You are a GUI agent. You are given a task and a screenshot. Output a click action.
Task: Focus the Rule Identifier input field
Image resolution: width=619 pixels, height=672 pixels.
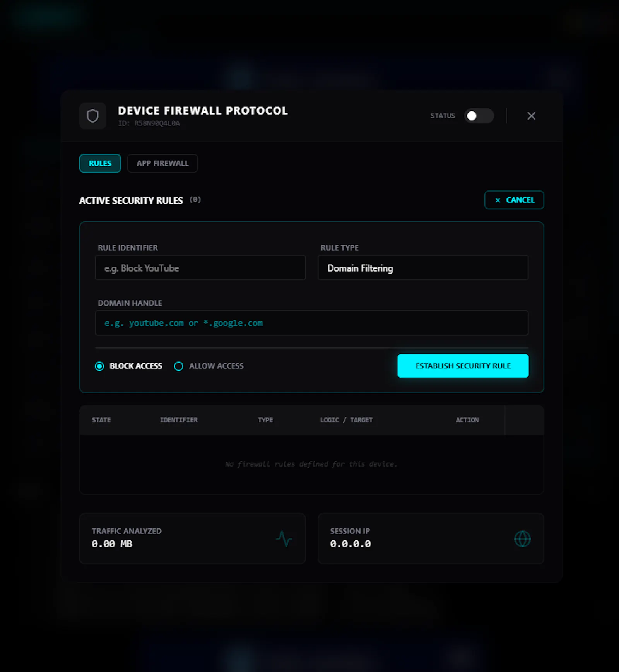[x=200, y=268]
